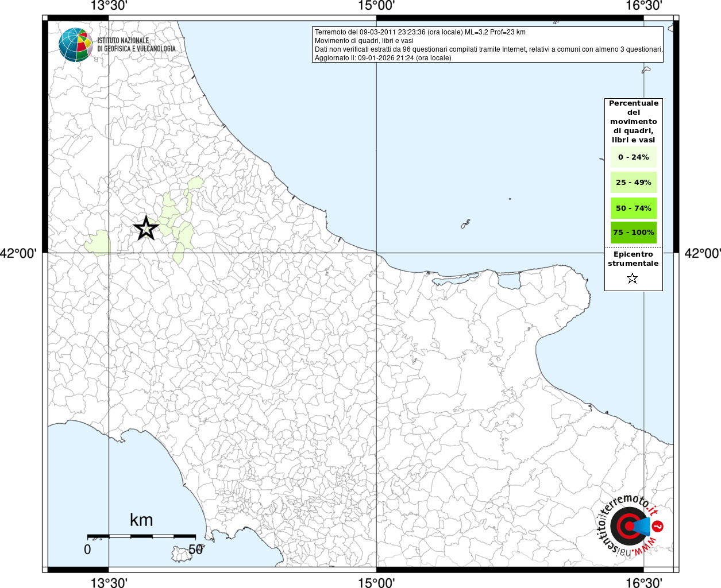This screenshot has width=721, height=588.
Task: Click the left 42°00' latitude label
Action: (x=18, y=253)
